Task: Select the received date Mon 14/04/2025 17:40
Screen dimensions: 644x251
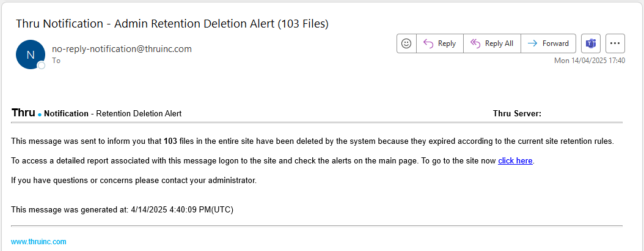Action: click(x=590, y=61)
